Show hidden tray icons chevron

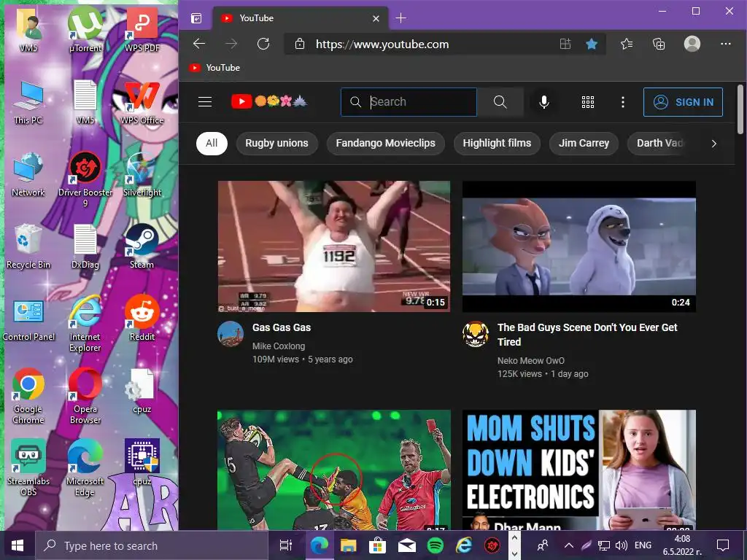pyautogui.click(x=569, y=545)
